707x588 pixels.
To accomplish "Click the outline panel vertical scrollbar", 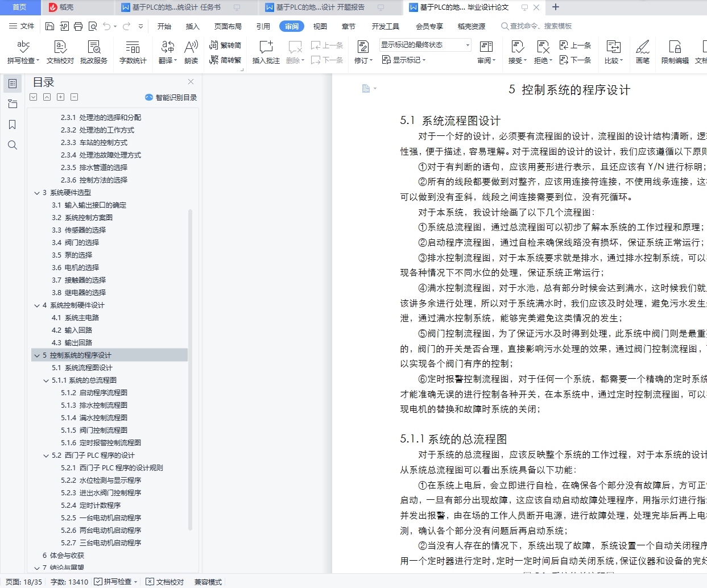I will pos(191,370).
